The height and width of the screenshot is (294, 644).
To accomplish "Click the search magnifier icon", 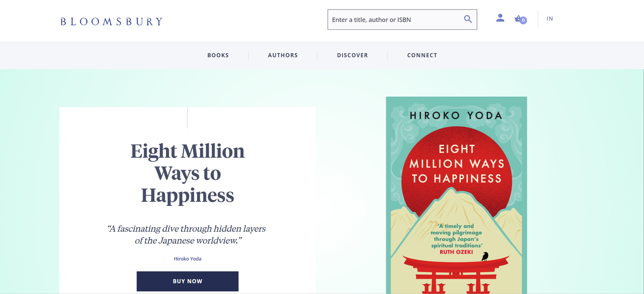I will pos(467,19).
